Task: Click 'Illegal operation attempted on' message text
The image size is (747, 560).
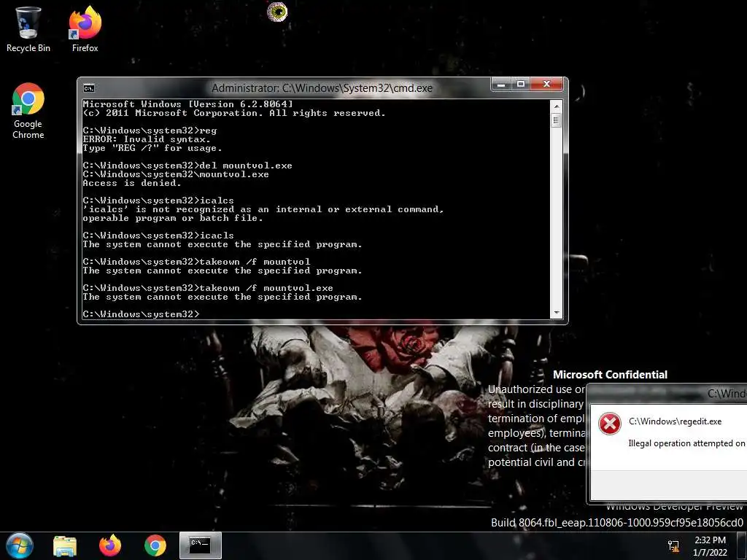Action: (x=686, y=443)
